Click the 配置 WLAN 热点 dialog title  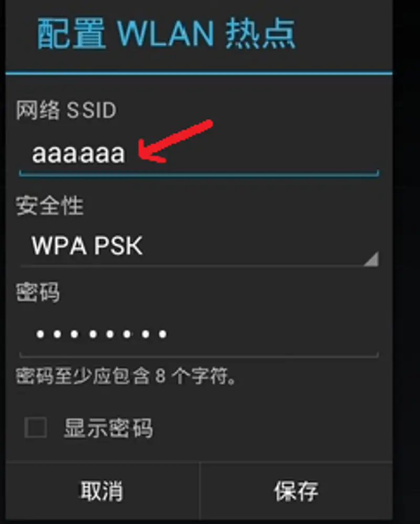coord(166,34)
